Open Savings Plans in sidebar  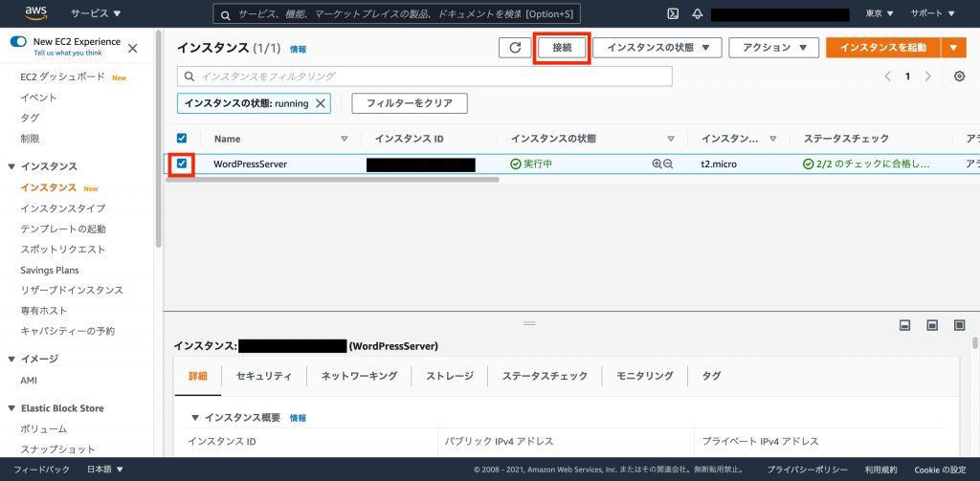[50, 271]
